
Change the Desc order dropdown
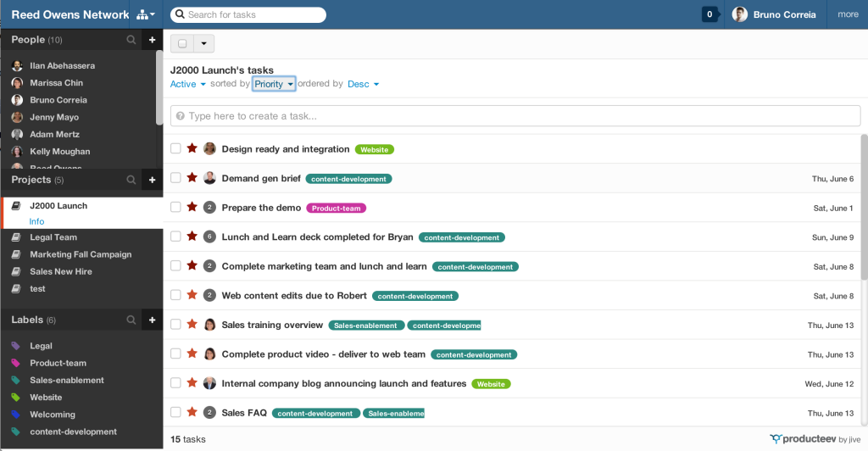click(x=363, y=84)
